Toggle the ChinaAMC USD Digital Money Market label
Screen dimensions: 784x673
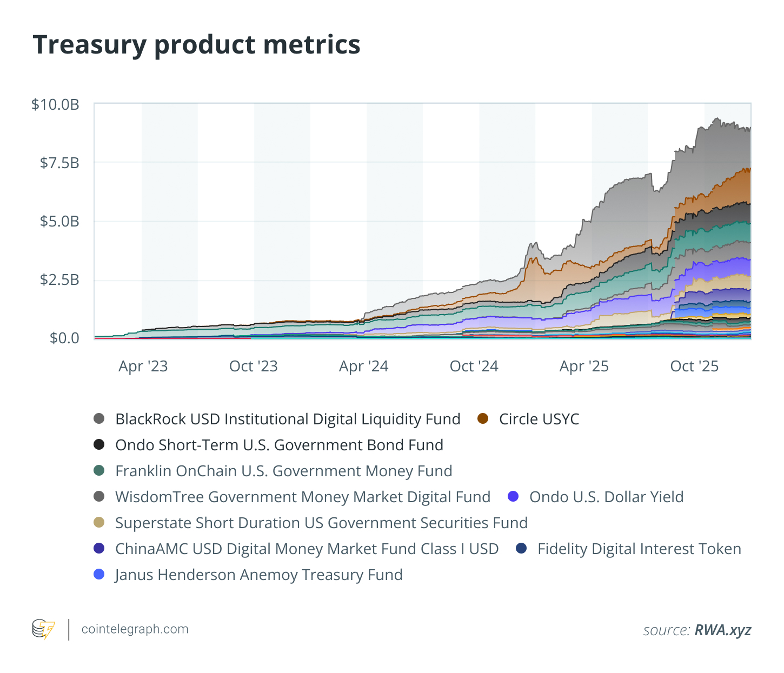click(x=307, y=549)
